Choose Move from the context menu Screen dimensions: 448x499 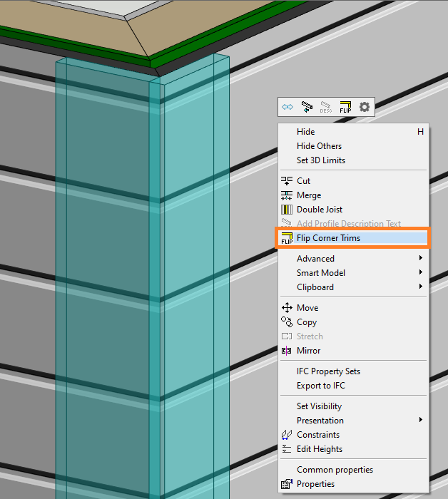tap(307, 308)
